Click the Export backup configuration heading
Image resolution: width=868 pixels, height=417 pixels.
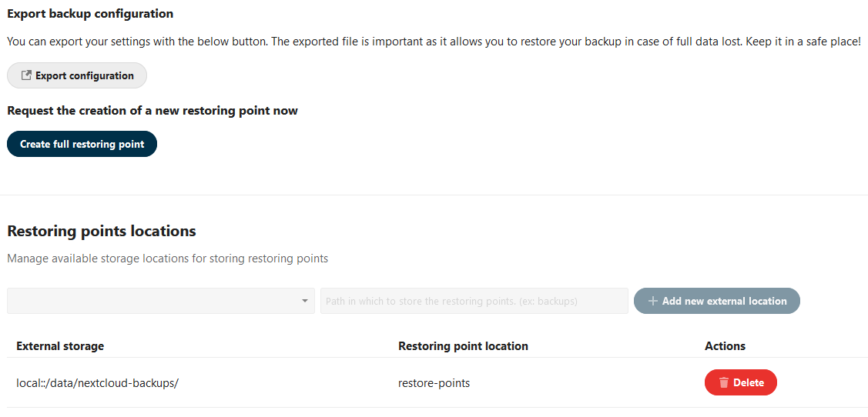point(90,14)
